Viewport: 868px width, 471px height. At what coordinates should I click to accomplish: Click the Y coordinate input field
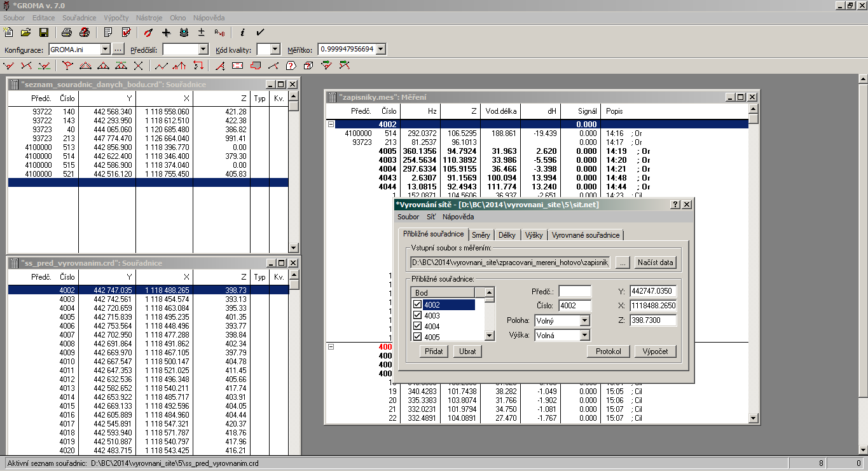click(653, 291)
